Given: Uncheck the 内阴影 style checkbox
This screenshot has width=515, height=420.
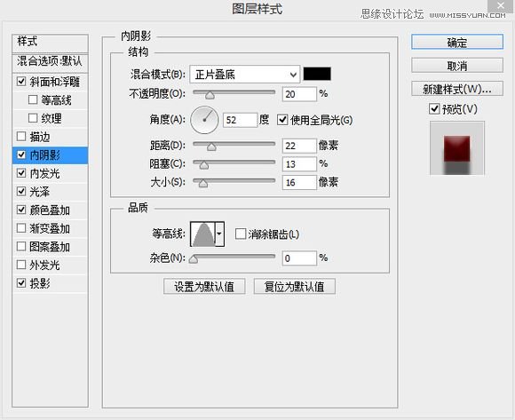Looking at the screenshot, I should click(21, 155).
